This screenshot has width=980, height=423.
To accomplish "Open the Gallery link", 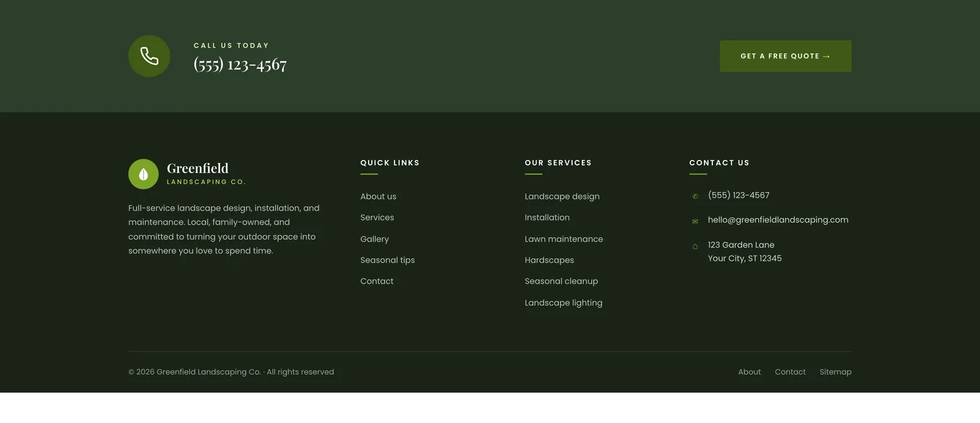I will (x=375, y=239).
